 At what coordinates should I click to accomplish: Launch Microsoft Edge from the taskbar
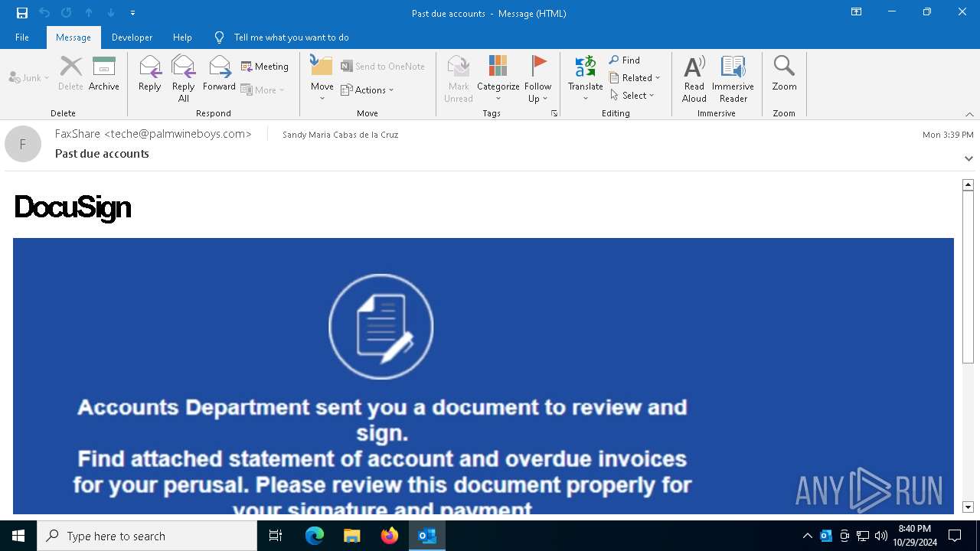pos(315,536)
